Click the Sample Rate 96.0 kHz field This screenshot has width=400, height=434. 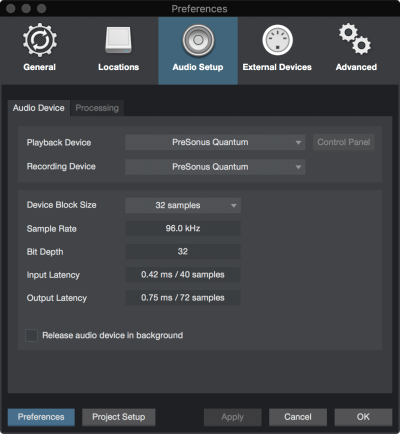[183, 228]
